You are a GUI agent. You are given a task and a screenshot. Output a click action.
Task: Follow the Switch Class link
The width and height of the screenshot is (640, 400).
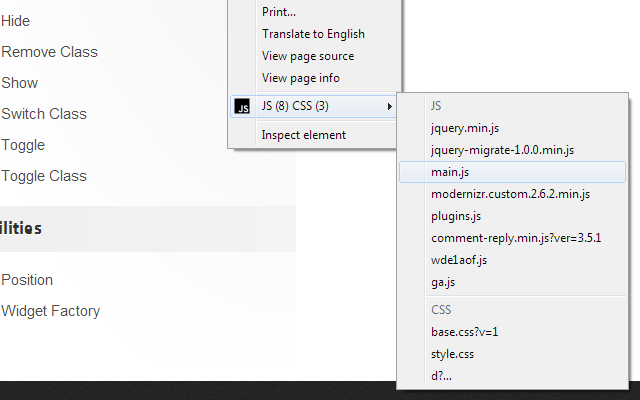[x=44, y=114]
